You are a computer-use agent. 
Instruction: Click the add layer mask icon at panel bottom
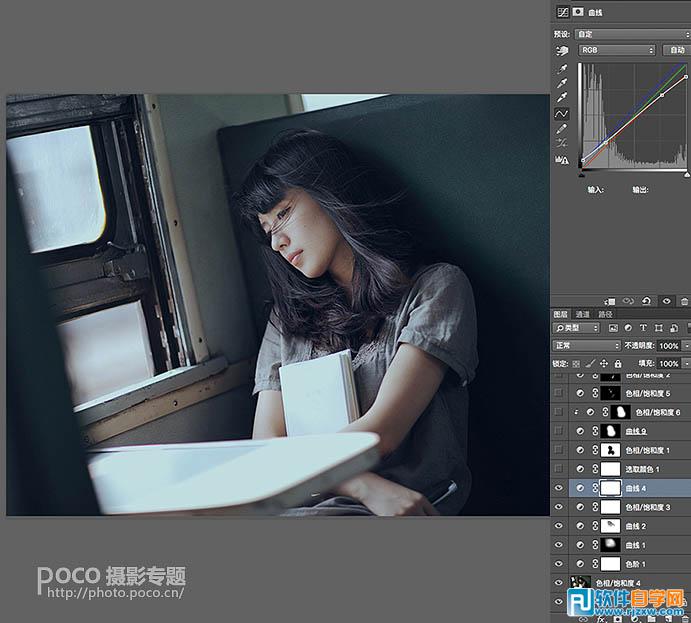pyautogui.click(x=617, y=619)
